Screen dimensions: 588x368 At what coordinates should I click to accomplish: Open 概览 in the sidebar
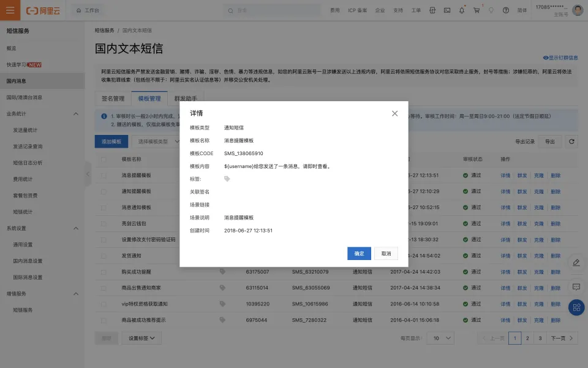(x=11, y=48)
